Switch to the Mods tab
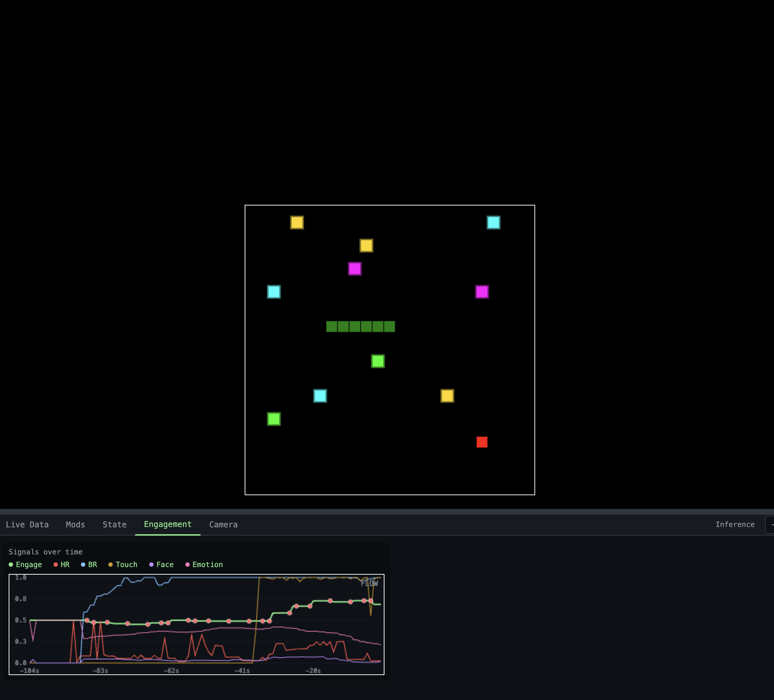Image resolution: width=774 pixels, height=700 pixels. point(75,524)
